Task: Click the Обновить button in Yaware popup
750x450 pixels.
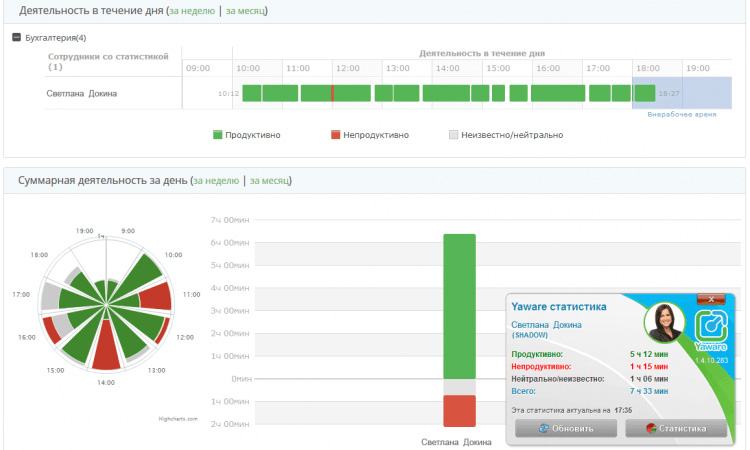Action: tap(566, 428)
